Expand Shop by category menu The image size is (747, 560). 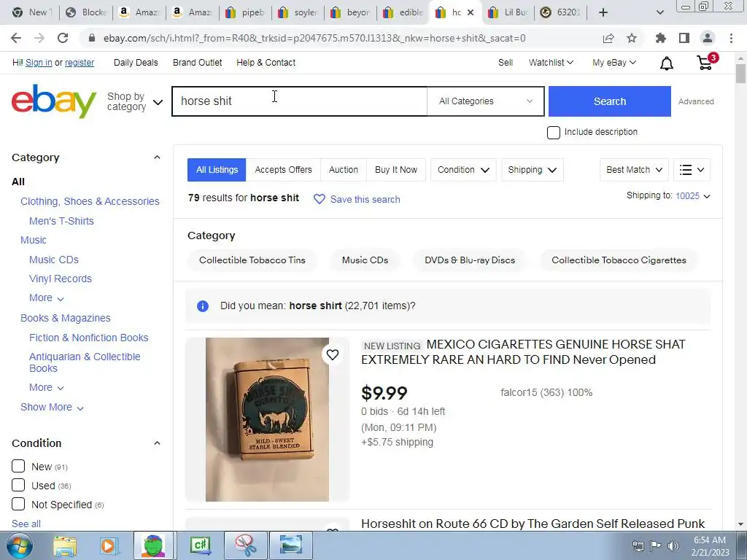(x=135, y=101)
